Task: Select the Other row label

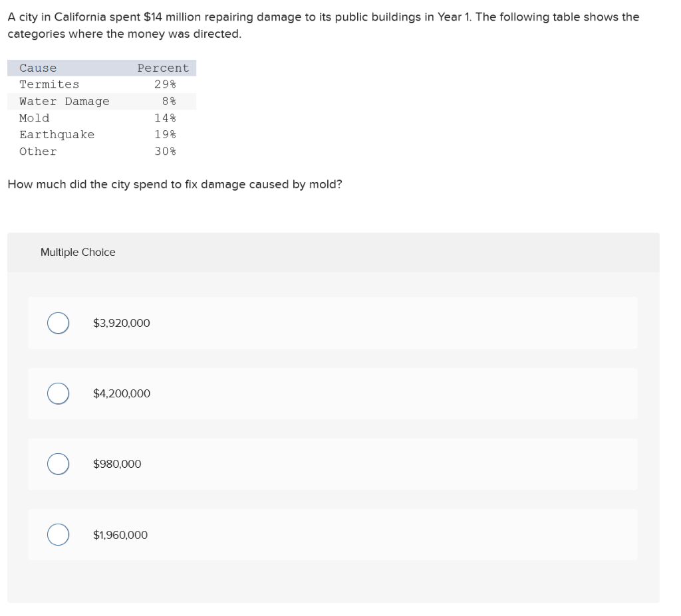Action: pos(38,152)
